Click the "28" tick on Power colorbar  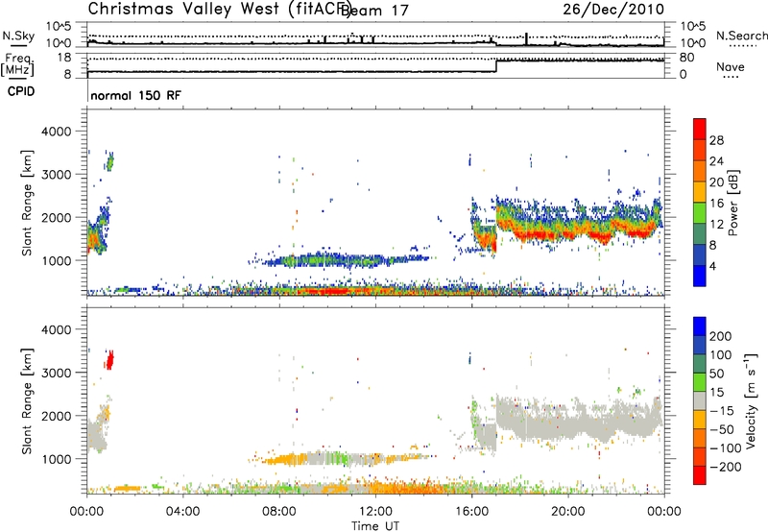[716, 140]
